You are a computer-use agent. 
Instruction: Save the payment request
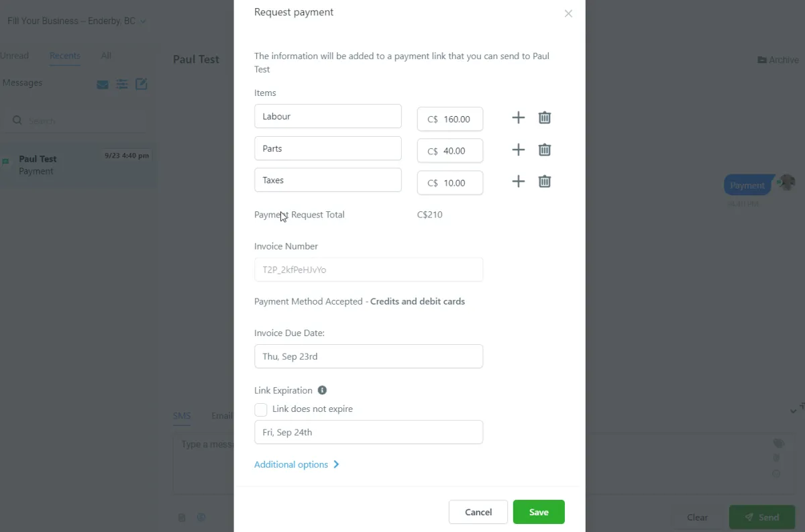click(538, 512)
